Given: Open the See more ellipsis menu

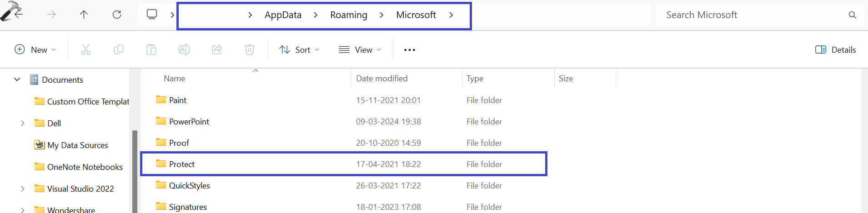Looking at the screenshot, I should click(x=409, y=50).
